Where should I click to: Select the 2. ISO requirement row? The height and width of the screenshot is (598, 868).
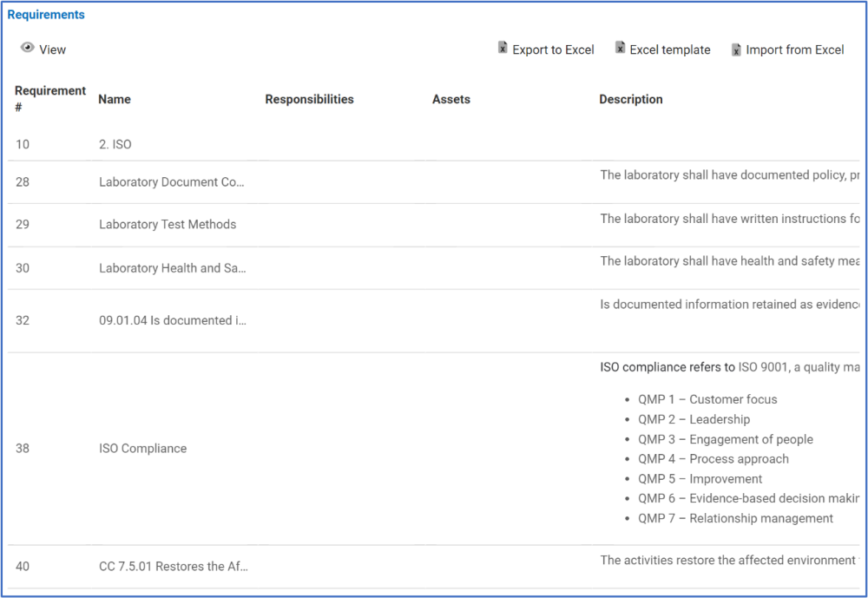[115, 144]
